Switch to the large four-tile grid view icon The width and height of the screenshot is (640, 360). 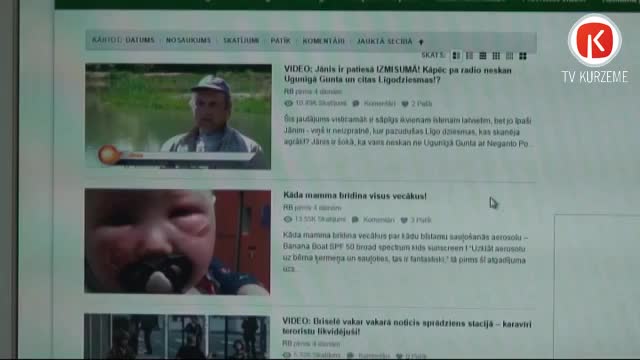coord(523,56)
